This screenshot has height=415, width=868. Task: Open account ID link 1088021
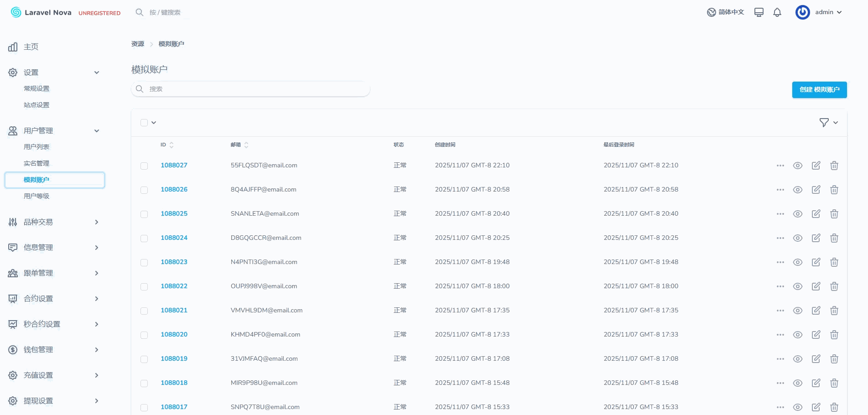(174, 310)
